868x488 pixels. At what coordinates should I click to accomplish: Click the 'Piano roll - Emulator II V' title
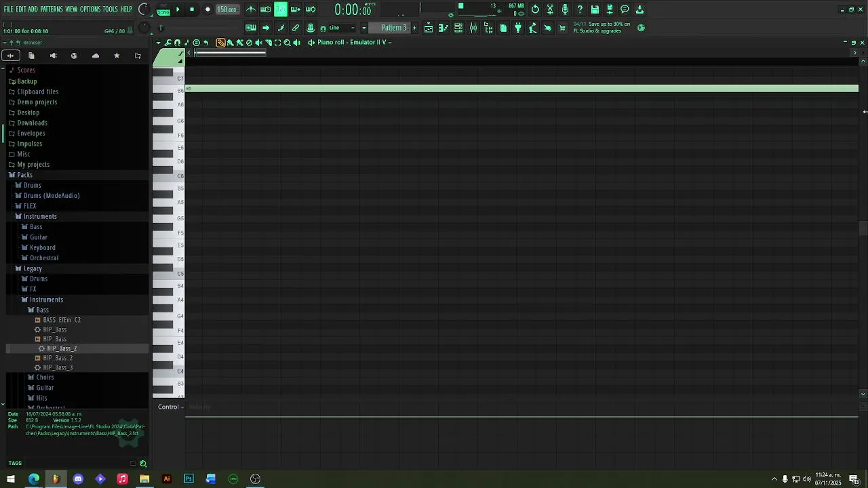pos(351,43)
